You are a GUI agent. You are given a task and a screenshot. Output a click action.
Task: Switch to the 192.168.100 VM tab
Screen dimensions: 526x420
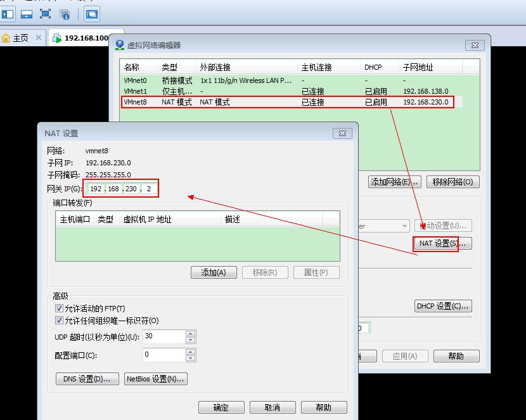point(87,38)
